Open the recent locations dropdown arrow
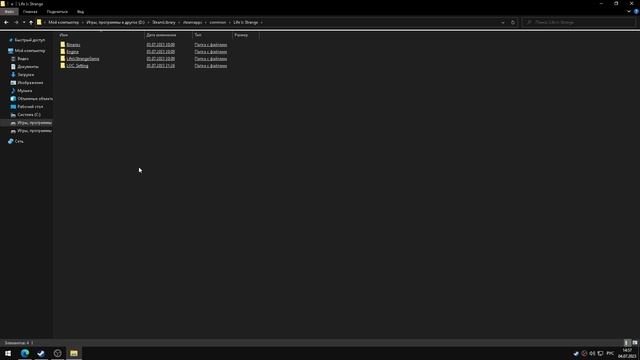The width and height of the screenshot is (640, 360). pyautogui.click(x=24, y=22)
